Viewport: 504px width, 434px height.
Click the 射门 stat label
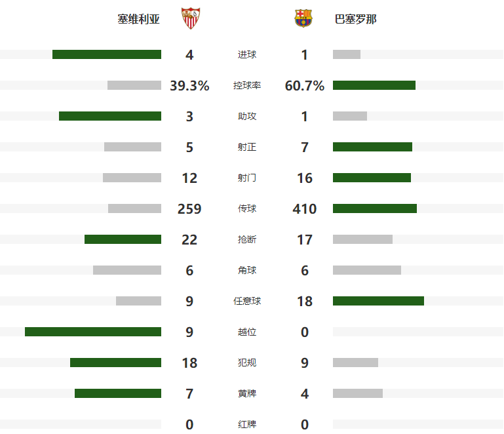pos(247,178)
